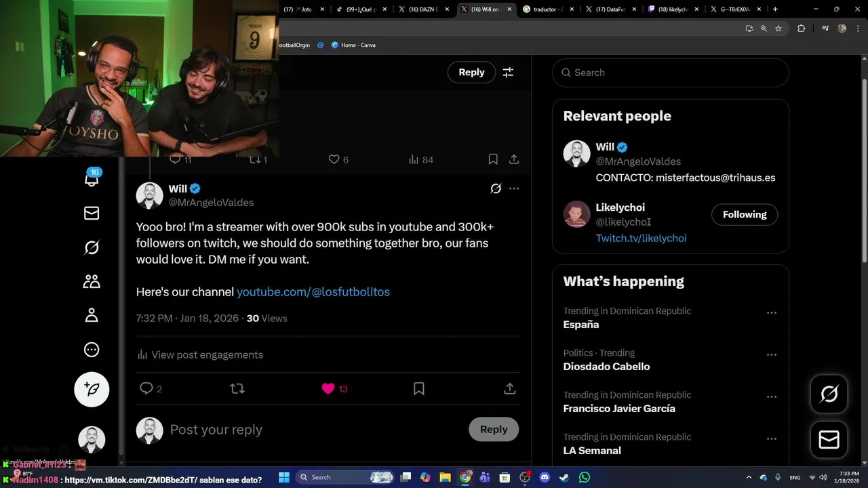Open a new browser tab
868x488 pixels.
[x=775, y=9]
